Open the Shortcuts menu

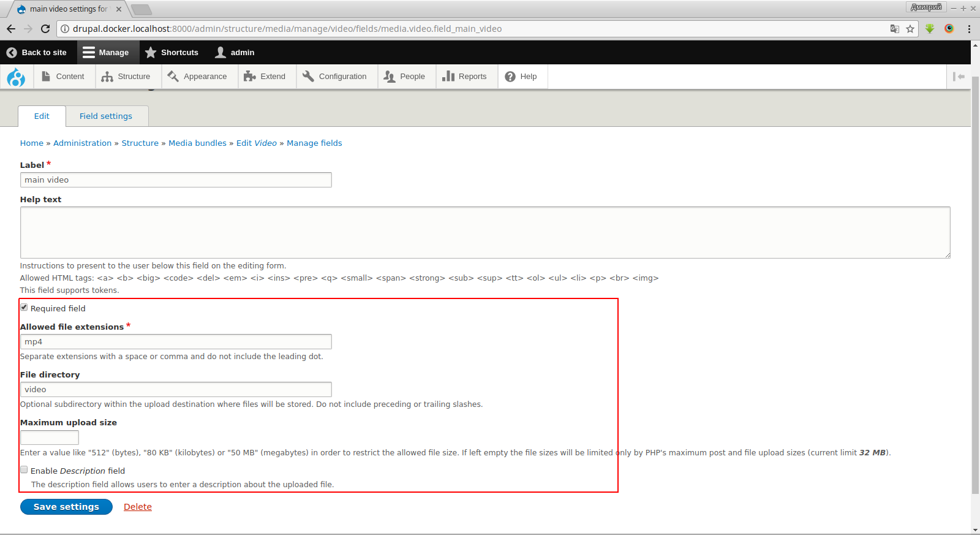tap(172, 53)
